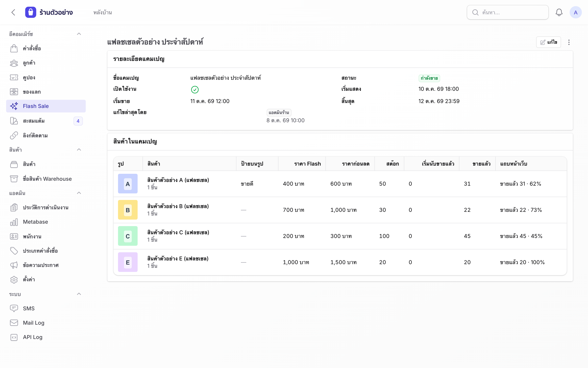This screenshot has width=588, height=368.
Task: Collapse the แอดมิน sidebar section
Action: (79, 193)
